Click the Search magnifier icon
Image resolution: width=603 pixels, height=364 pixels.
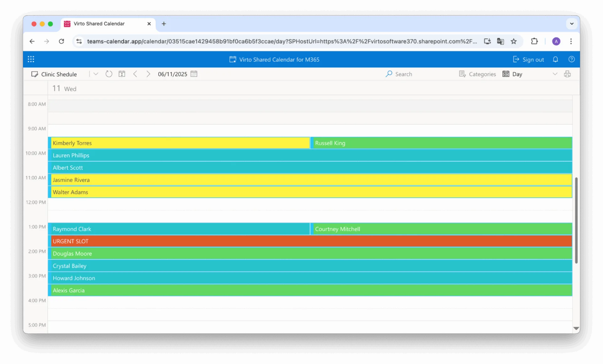coord(389,74)
